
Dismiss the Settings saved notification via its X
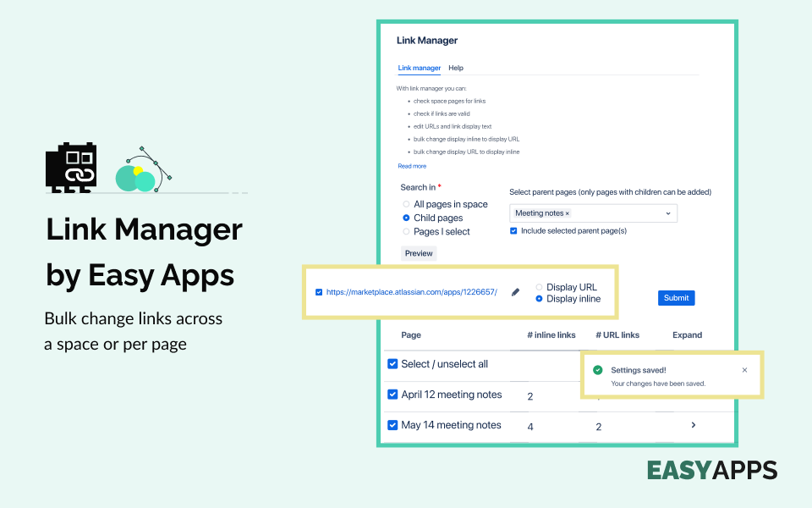(x=744, y=369)
